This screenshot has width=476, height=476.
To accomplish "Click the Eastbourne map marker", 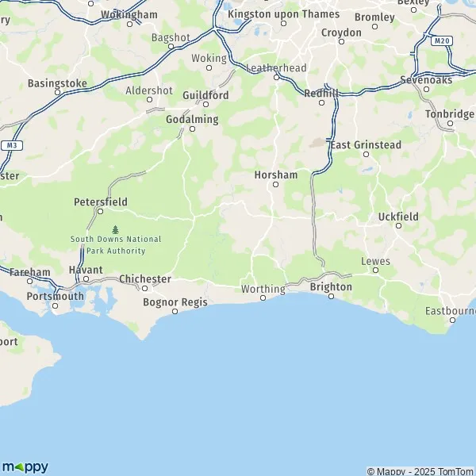I will (452, 320).
